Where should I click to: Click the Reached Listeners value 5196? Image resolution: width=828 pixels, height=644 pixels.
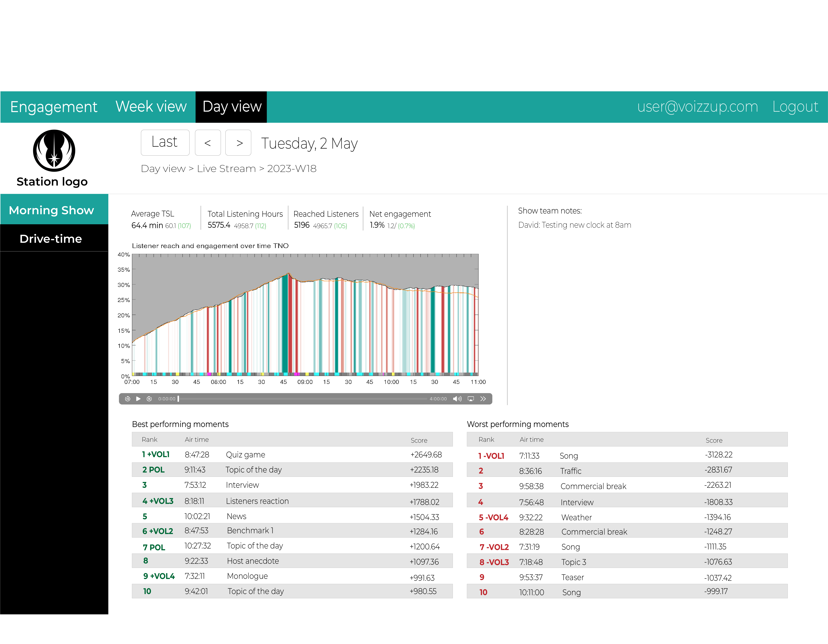[x=302, y=225]
